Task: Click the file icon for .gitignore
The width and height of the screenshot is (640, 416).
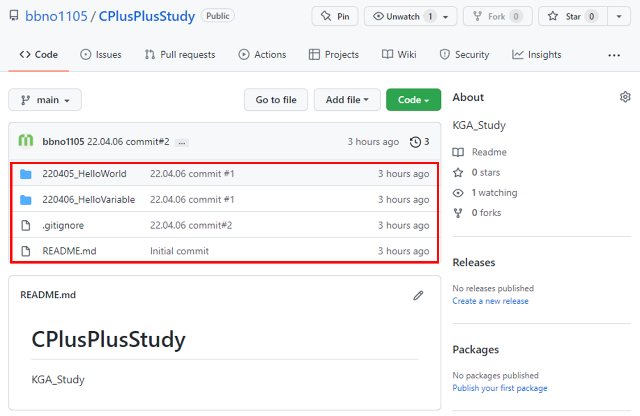Action: pyautogui.click(x=26, y=225)
